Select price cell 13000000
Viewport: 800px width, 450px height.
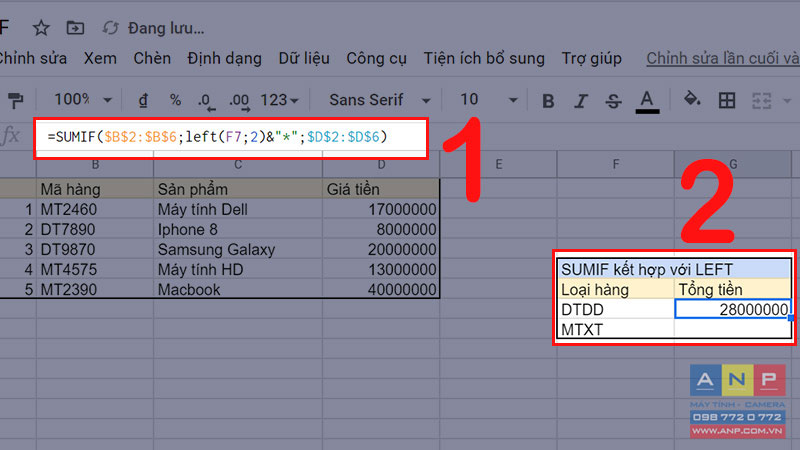tap(381, 269)
